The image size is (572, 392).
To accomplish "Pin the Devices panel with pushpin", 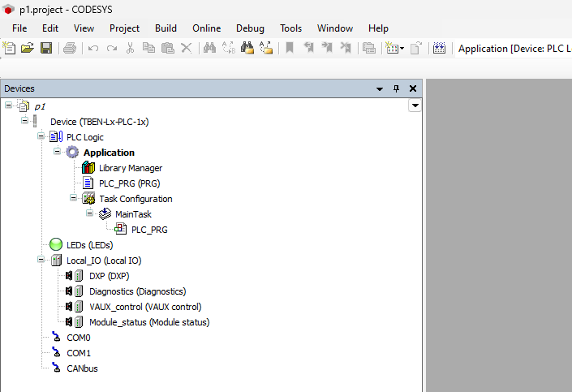I will (x=396, y=88).
